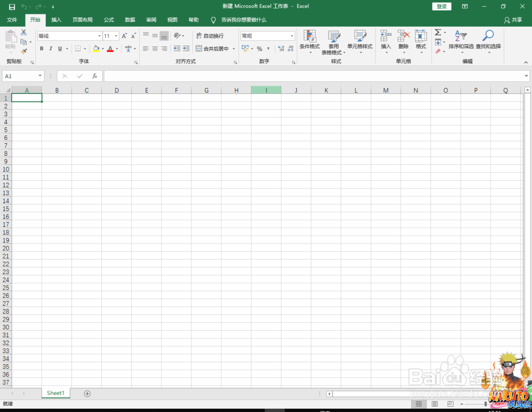
Task: Toggle middle align for cells
Action: (155, 36)
